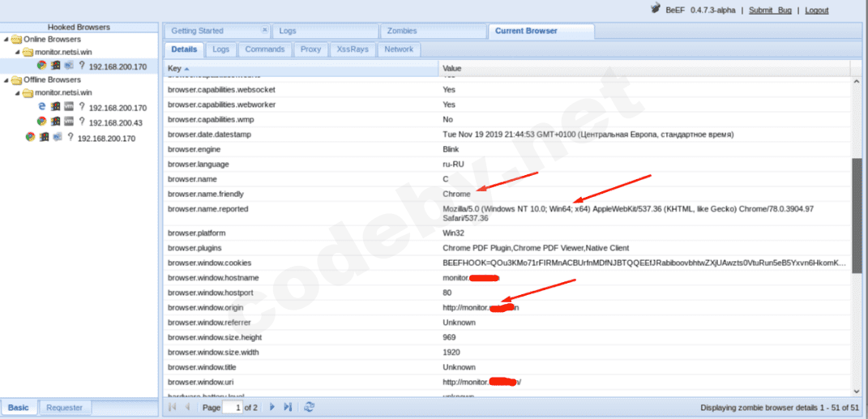The height and width of the screenshot is (419, 868).
Task: Click browser.platform value 'Win32'
Action: coord(453,233)
